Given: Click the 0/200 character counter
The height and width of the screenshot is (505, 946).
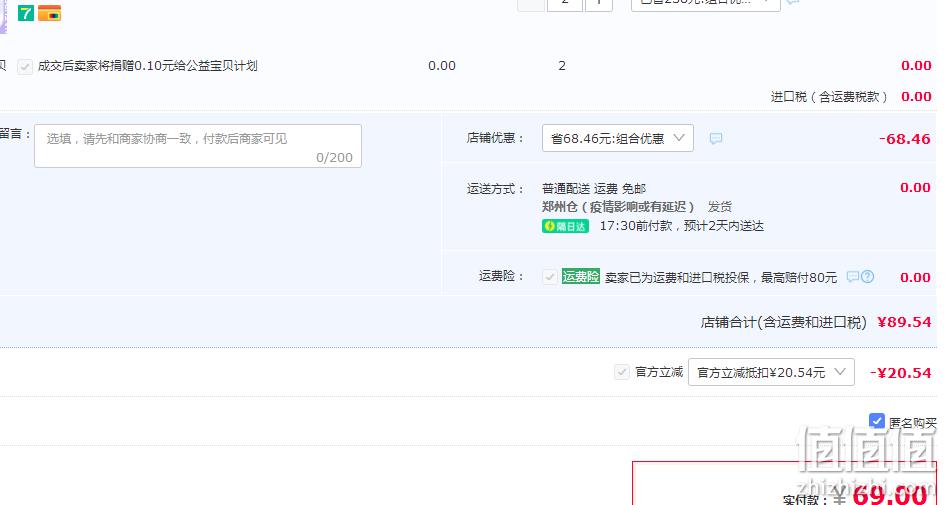Looking at the screenshot, I should (334, 157).
